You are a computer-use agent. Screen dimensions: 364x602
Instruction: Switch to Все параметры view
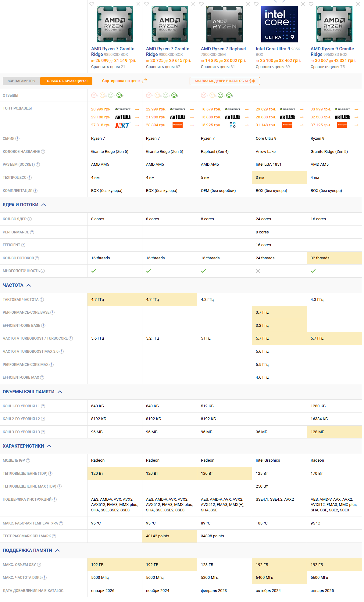click(x=21, y=81)
